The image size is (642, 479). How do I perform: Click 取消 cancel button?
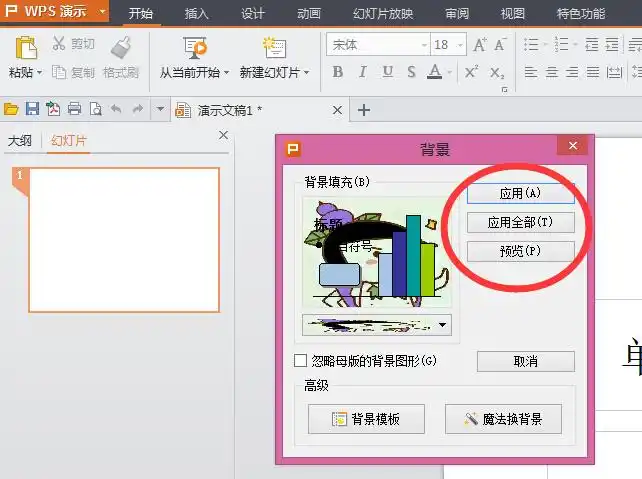(526, 361)
